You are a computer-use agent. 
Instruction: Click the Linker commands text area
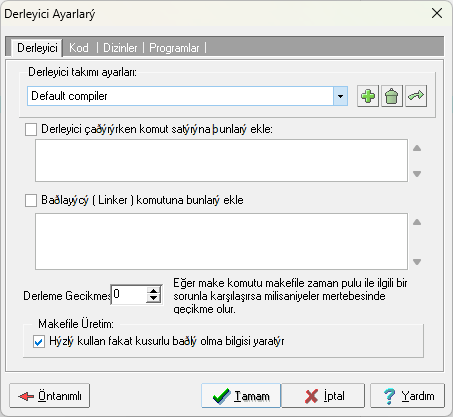pyautogui.click(x=221, y=241)
